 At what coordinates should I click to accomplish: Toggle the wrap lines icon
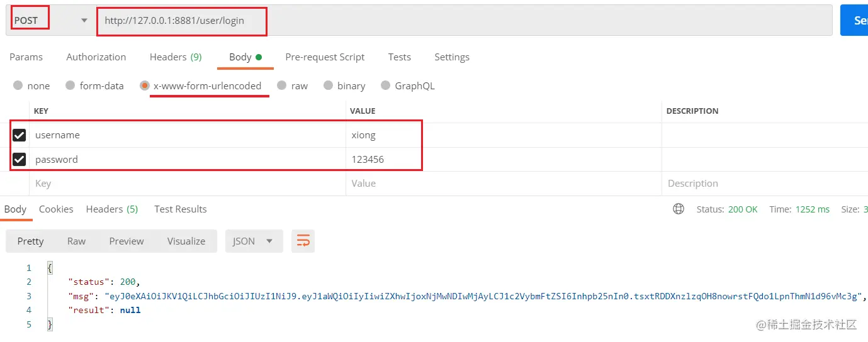tap(303, 241)
